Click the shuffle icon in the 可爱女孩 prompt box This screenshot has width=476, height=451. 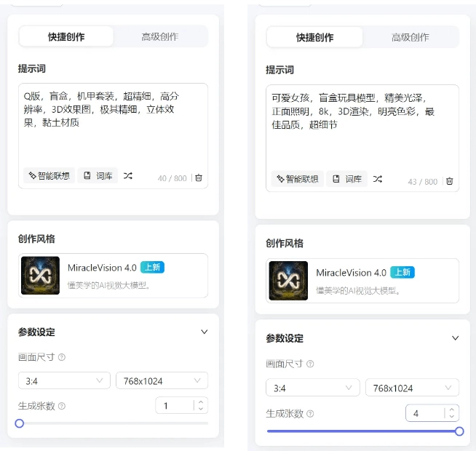click(378, 179)
